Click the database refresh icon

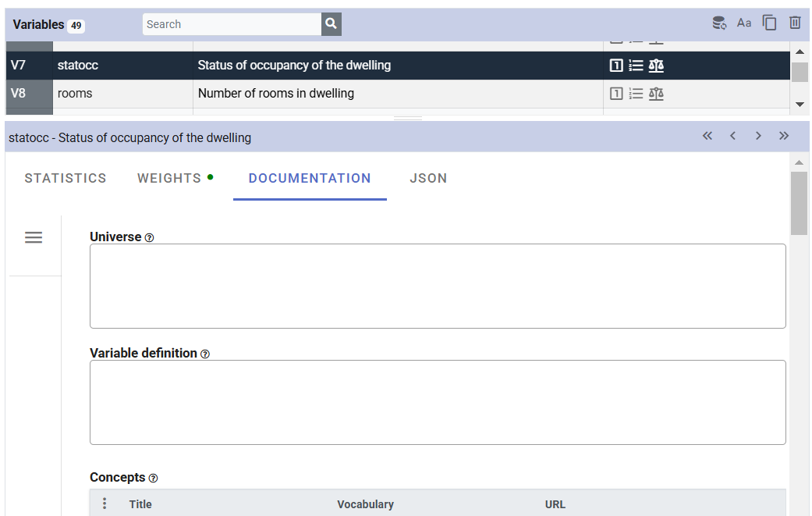pos(719,23)
